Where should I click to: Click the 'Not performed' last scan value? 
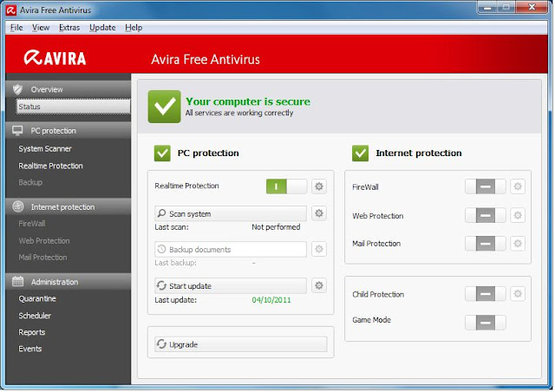(x=276, y=227)
